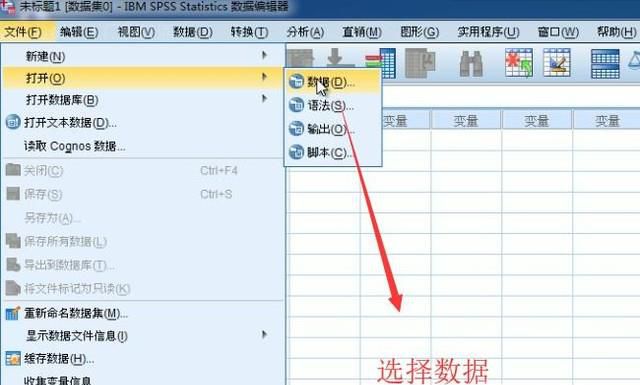Image resolution: width=640 pixels, height=385 pixels.
Task: Expand the 新建(N) submenu
Action: point(143,56)
